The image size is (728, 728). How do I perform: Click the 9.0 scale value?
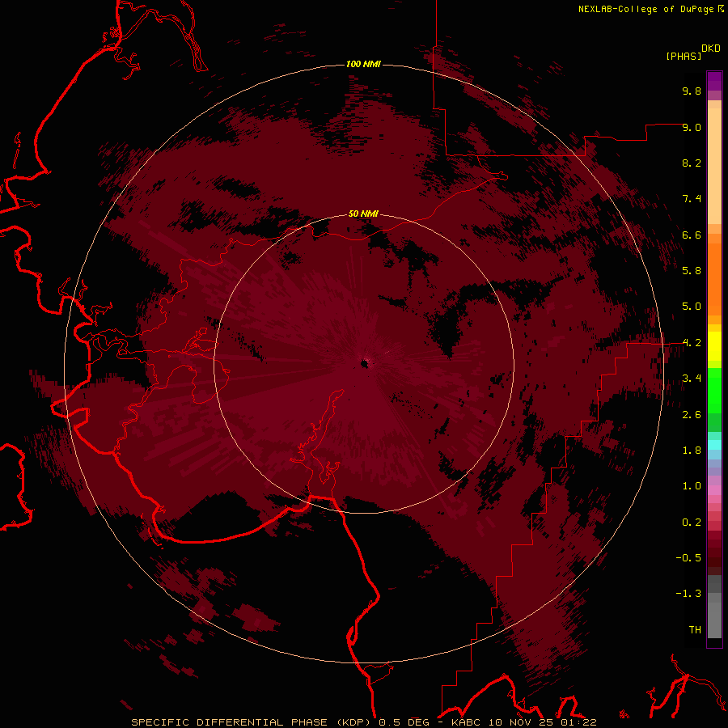coord(692,127)
